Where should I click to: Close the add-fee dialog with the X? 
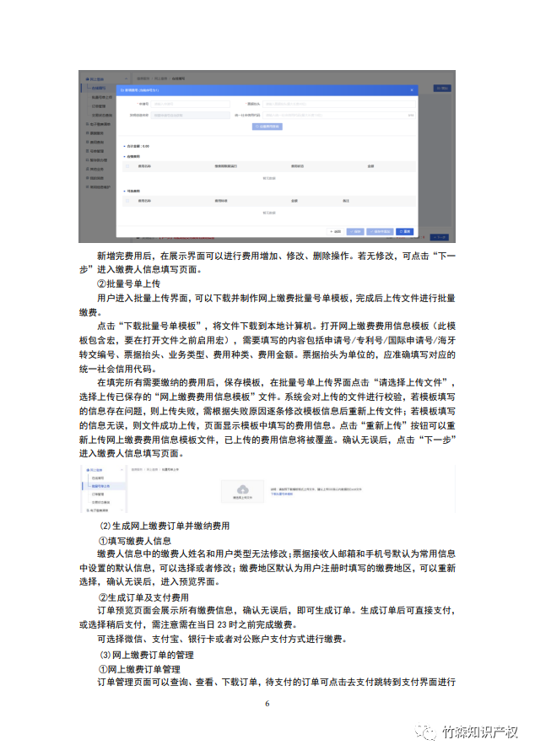click(412, 90)
